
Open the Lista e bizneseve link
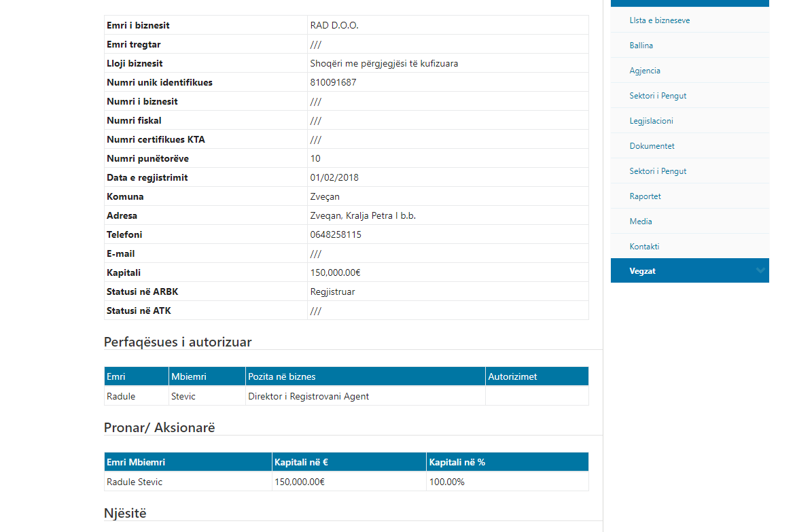(659, 20)
